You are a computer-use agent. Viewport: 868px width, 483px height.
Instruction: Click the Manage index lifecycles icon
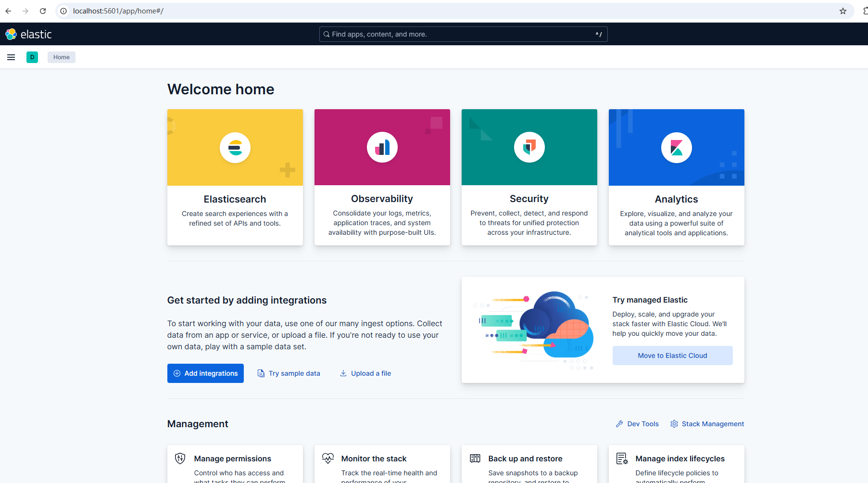[x=622, y=458]
